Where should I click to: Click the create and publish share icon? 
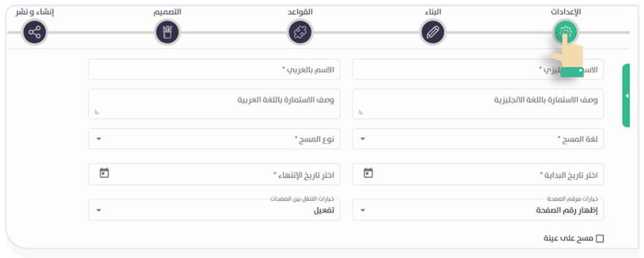pos(35,32)
